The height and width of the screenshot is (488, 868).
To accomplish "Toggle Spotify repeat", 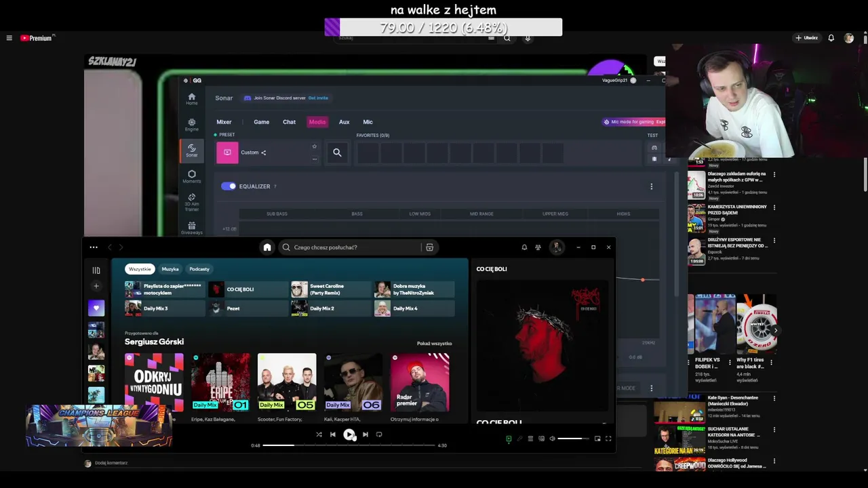I will 379,434.
